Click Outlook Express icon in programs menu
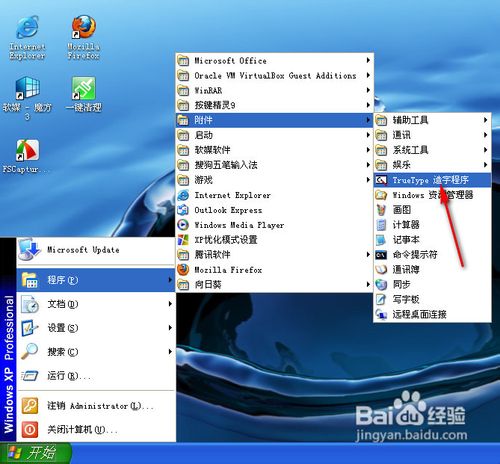 [x=183, y=210]
